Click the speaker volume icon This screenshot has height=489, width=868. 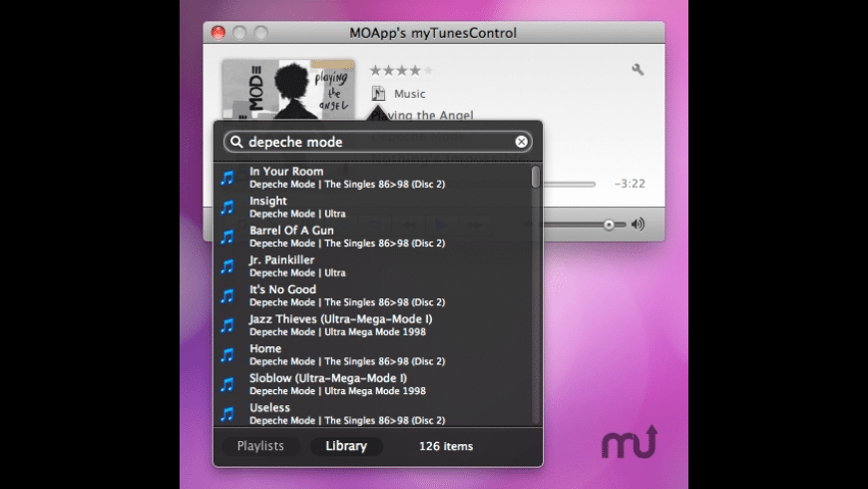[x=639, y=225]
